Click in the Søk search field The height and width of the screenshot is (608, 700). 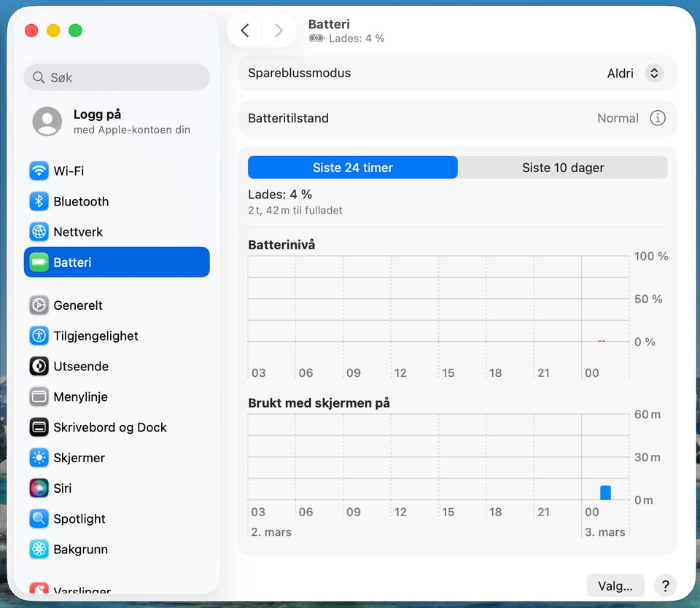(x=117, y=77)
